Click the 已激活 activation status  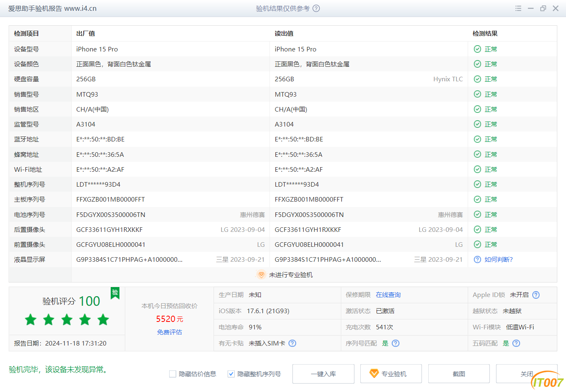coord(385,311)
